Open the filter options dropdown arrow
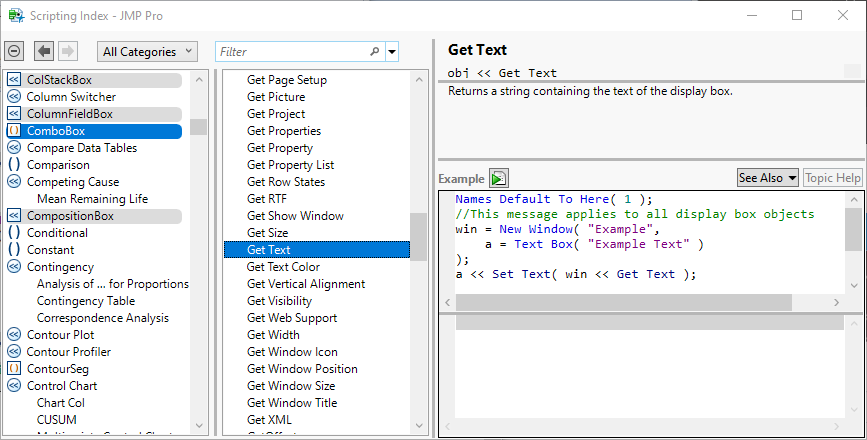This screenshot has height=440, width=867. (392, 51)
